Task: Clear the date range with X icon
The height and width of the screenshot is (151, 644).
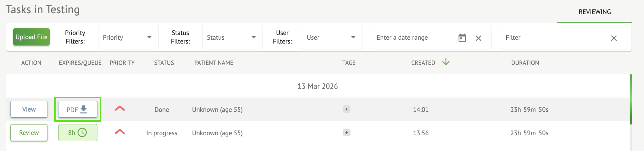Action: point(478,38)
